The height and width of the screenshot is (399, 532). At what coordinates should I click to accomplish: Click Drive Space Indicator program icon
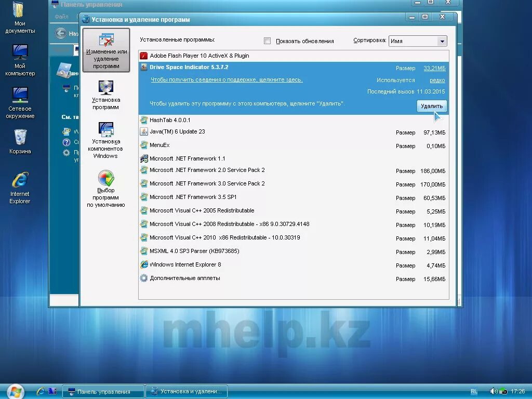click(x=144, y=67)
